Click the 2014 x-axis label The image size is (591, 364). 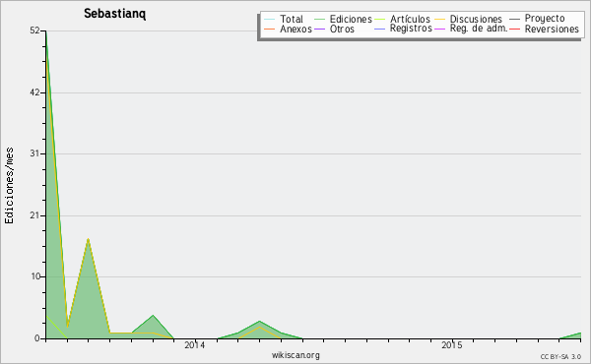[x=194, y=344]
